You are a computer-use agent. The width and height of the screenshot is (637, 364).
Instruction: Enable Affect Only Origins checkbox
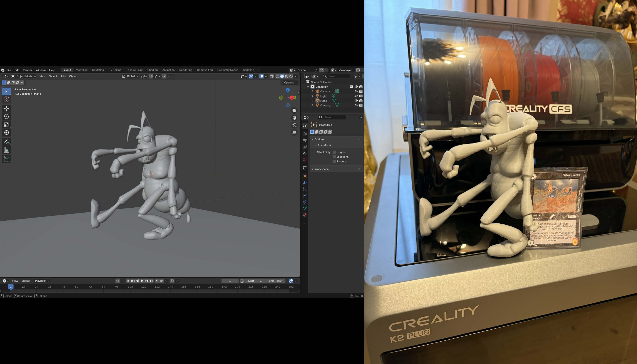[334, 152]
